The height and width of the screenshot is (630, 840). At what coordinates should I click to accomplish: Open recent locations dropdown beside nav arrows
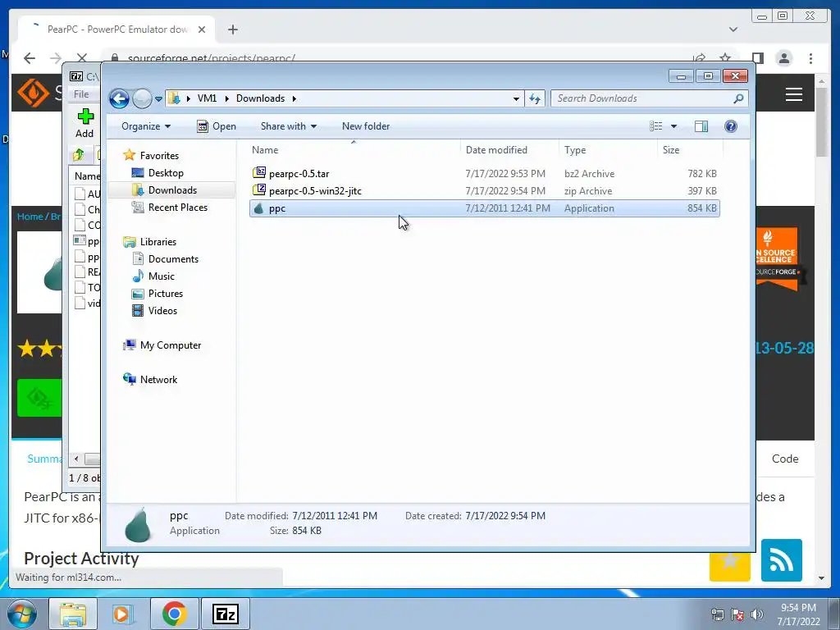point(158,99)
